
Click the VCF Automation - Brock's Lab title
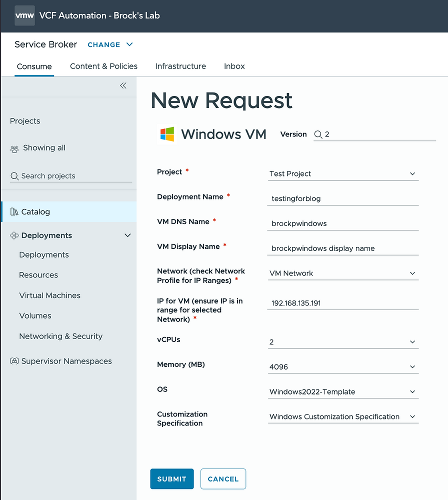pos(99,15)
